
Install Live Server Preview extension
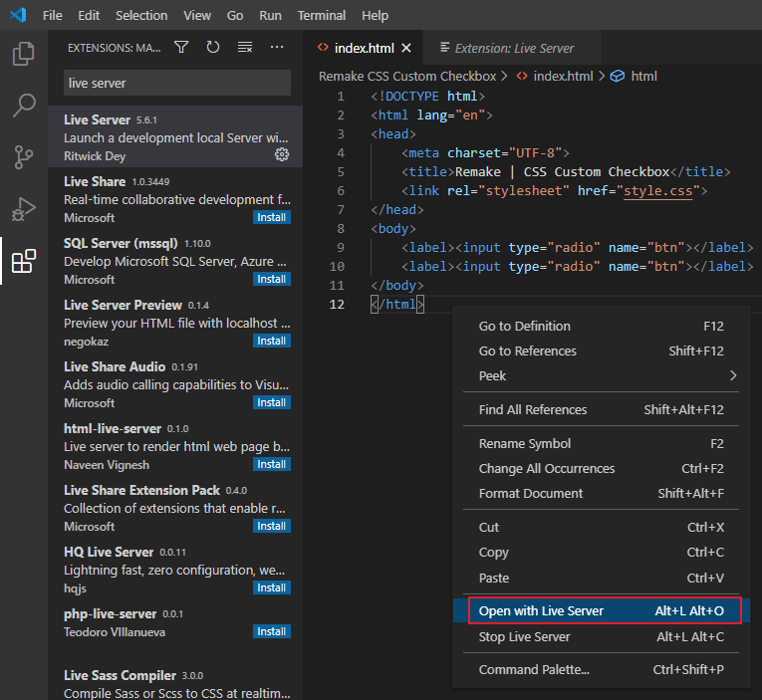coord(272,341)
